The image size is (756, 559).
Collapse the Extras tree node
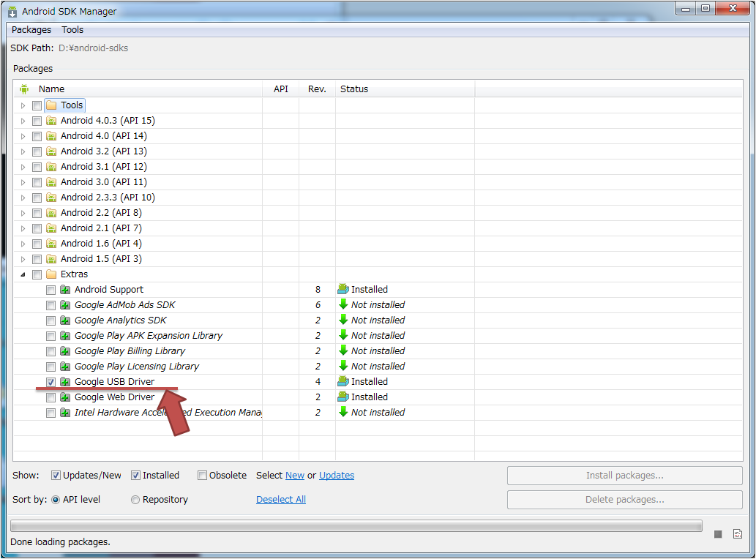23,274
